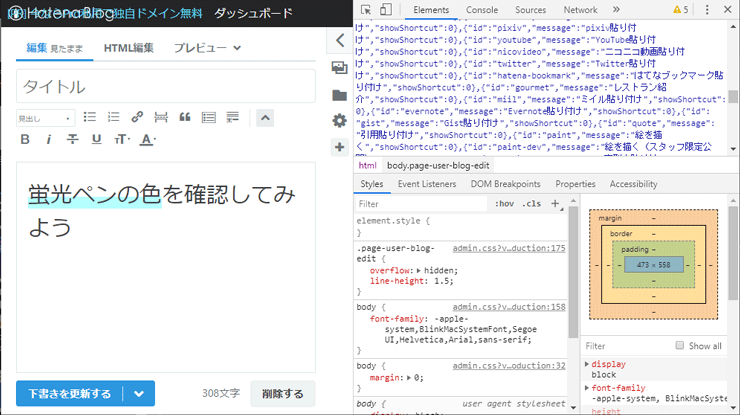740x415 pixels.
Task: Click the warnings count icon showing 5
Action: [x=681, y=9]
